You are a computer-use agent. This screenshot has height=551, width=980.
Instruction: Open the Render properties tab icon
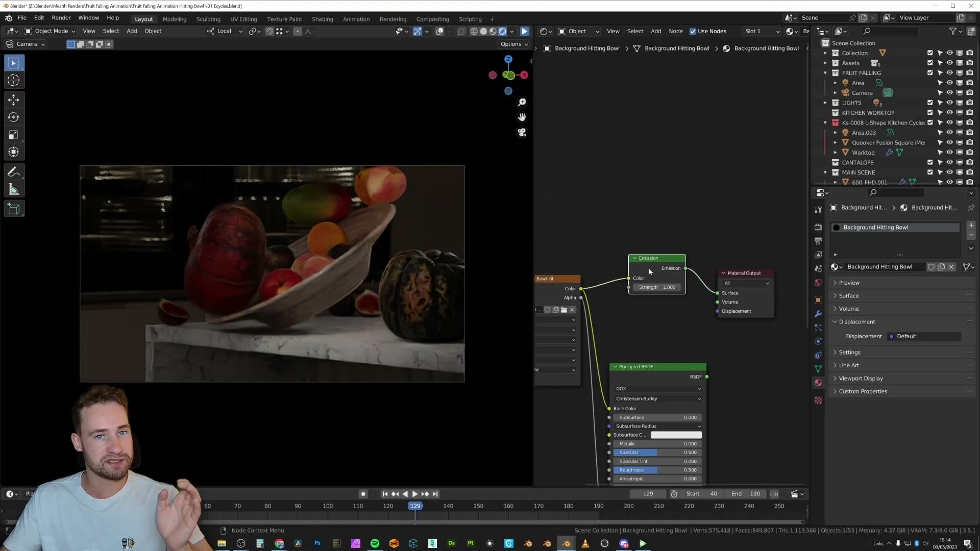818,227
